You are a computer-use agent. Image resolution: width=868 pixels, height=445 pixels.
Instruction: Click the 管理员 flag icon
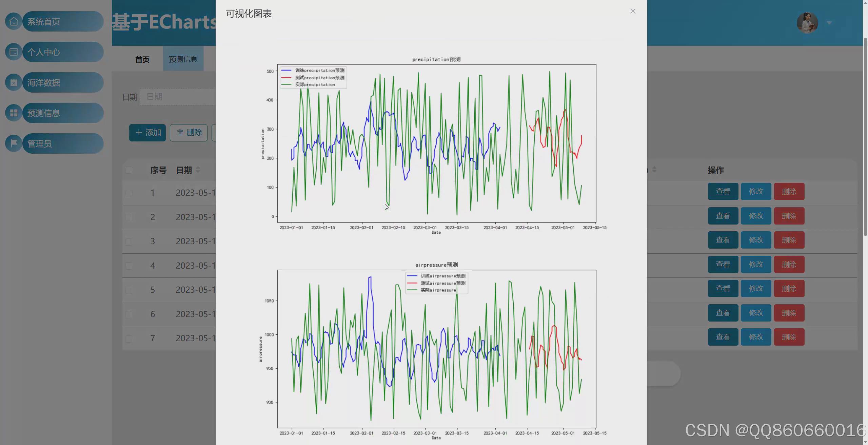pyautogui.click(x=14, y=143)
